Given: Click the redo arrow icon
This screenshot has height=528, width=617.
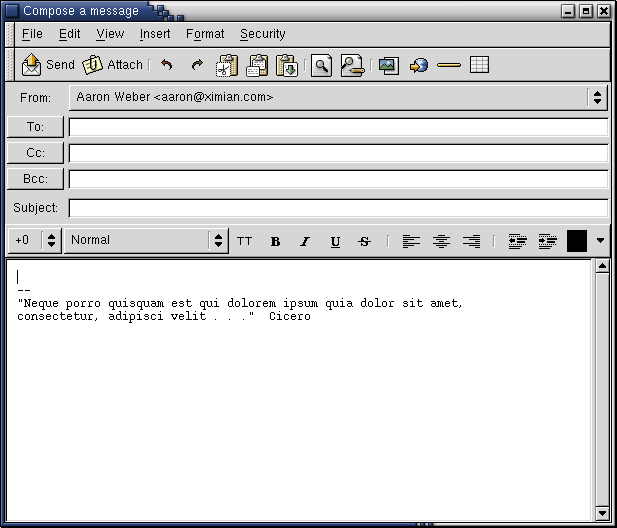Looking at the screenshot, I should pos(197,65).
